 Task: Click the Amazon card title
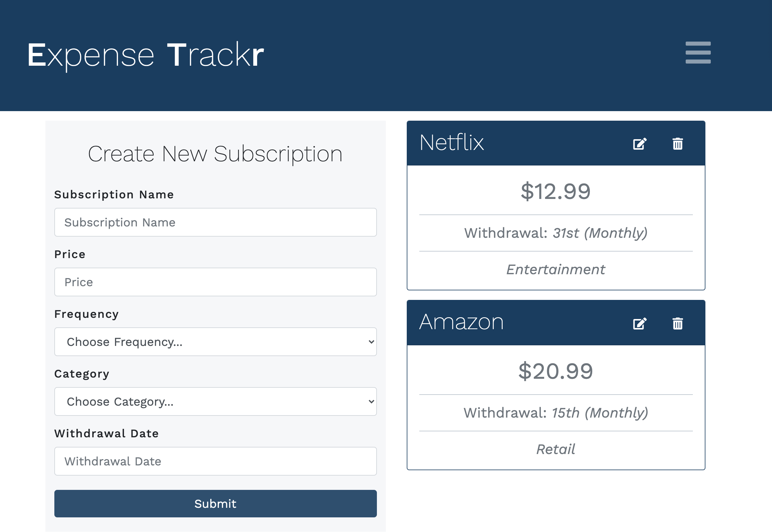coord(461,322)
